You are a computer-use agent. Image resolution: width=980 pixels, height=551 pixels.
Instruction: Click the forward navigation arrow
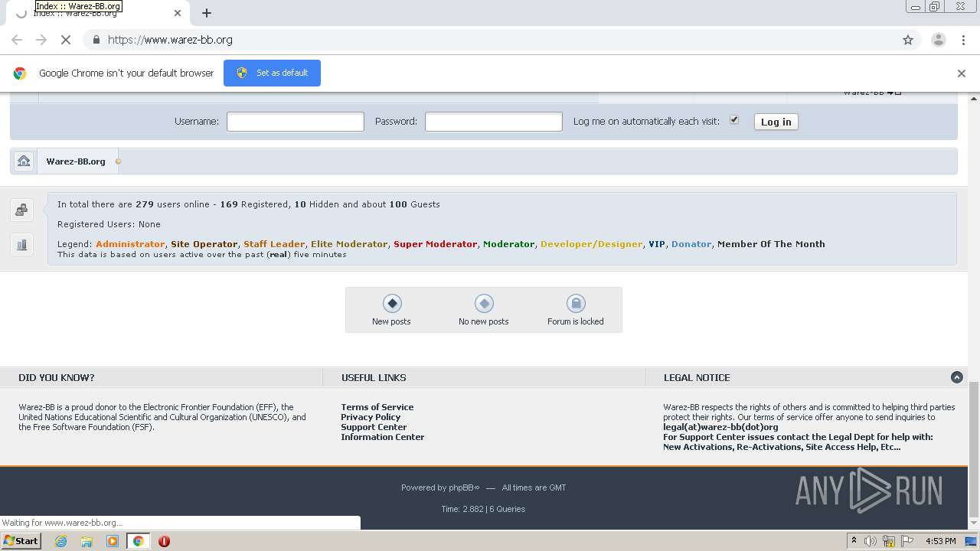(41, 40)
